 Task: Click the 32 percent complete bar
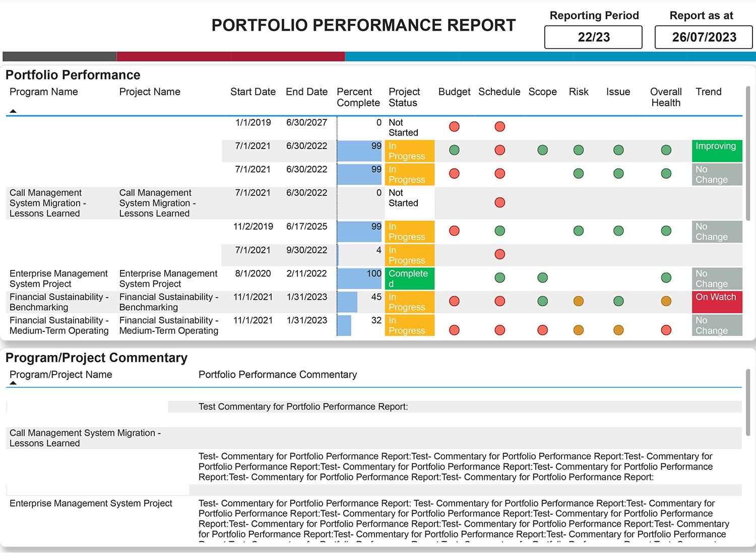click(x=344, y=325)
